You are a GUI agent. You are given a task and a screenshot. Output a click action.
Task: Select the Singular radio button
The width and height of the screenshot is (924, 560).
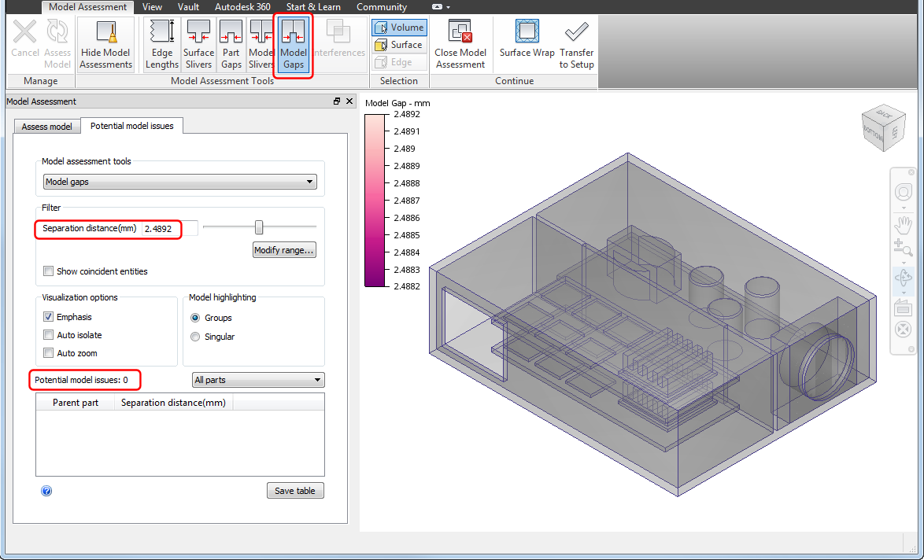[x=195, y=337]
